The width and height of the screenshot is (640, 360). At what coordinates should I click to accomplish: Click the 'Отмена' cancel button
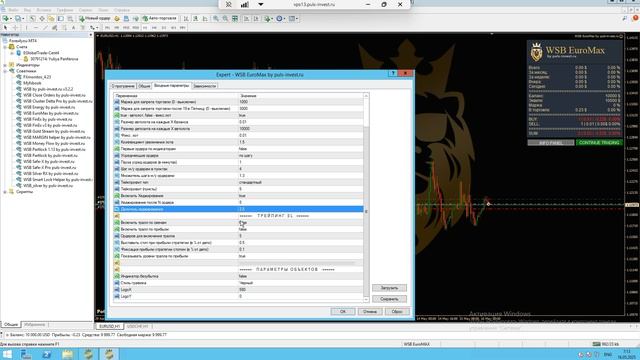[370, 311]
